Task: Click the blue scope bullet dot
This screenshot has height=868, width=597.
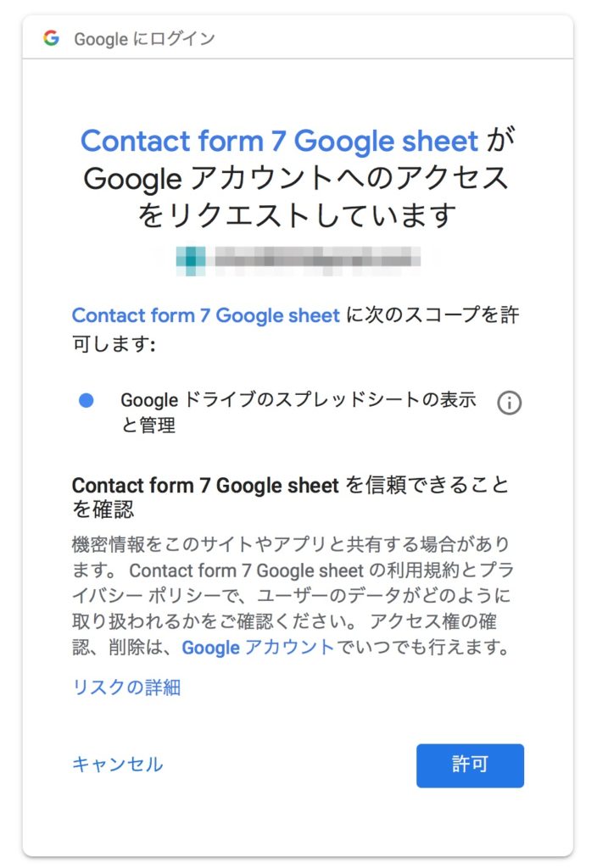Action: (x=86, y=401)
